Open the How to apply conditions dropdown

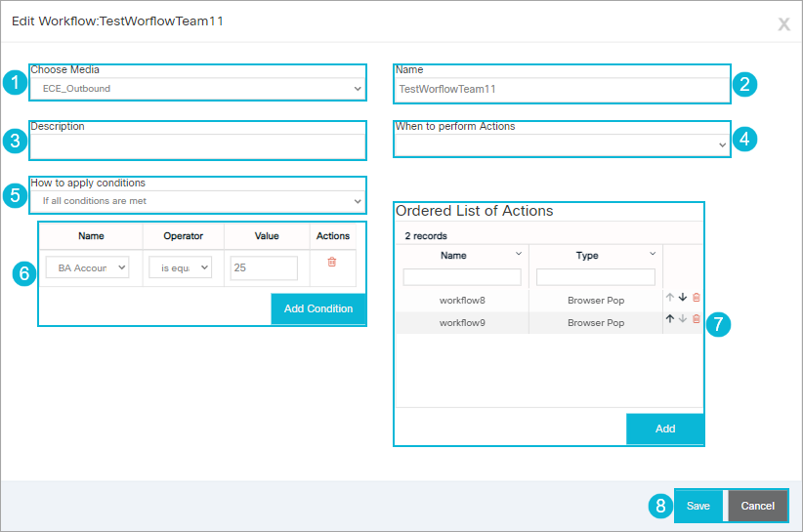pyautogui.click(x=197, y=201)
